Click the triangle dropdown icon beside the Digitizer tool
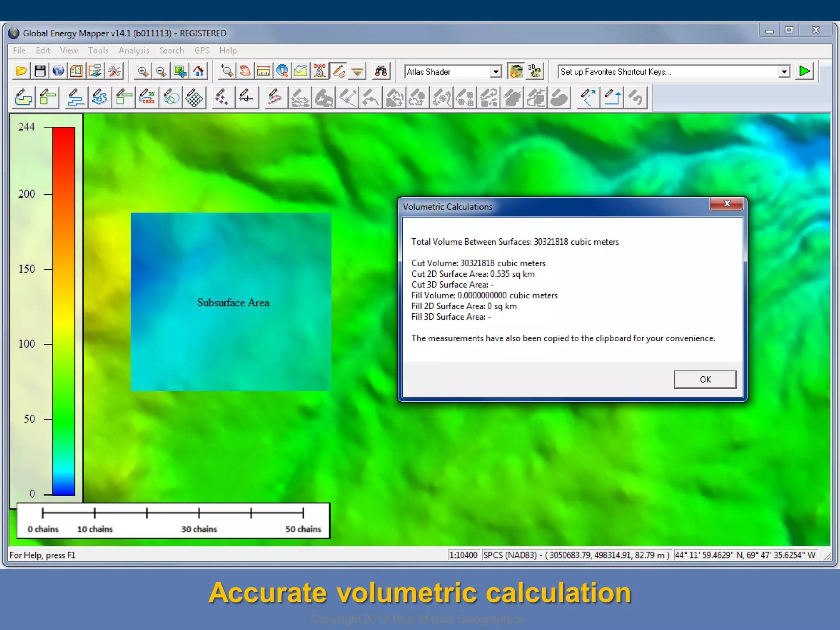840x630 pixels. [357, 71]
